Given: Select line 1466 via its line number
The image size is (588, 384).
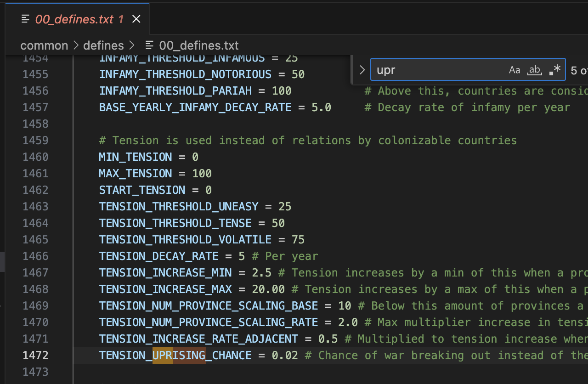Looking at the screenshot, I should 35,256.
